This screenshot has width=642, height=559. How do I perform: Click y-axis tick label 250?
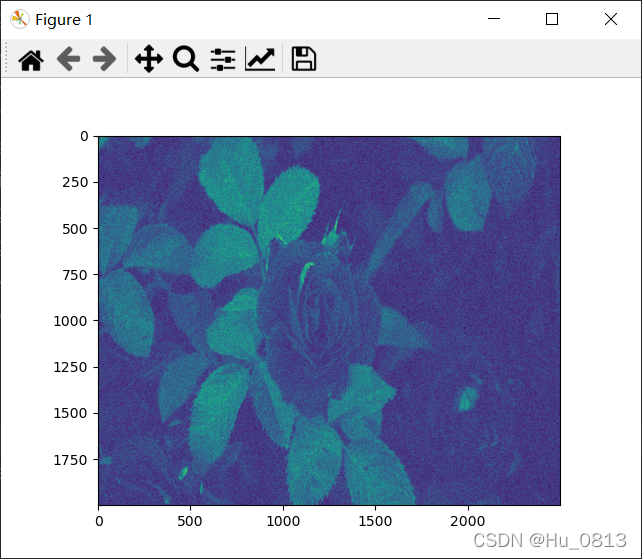[75, 182]
